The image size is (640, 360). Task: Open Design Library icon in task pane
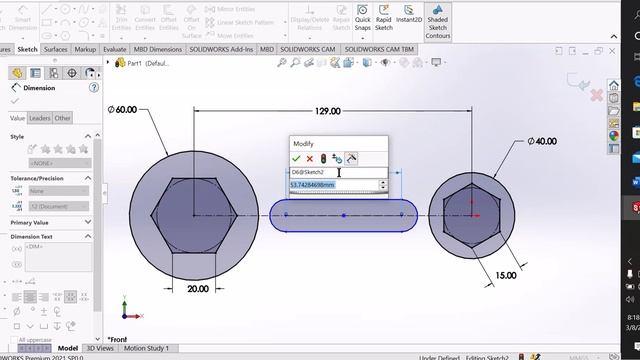(613, 98)
